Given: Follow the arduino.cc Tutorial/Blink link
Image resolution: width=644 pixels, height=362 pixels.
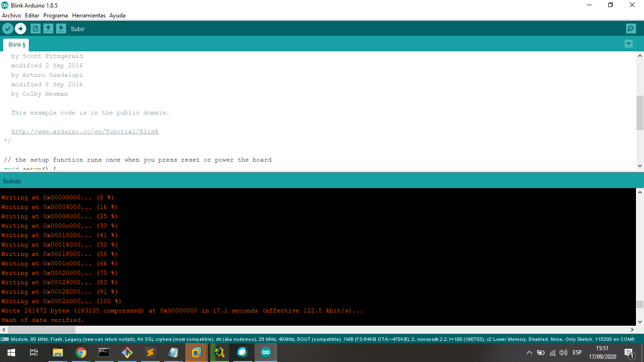Looking at the screenshot, I should pos(85,132).
